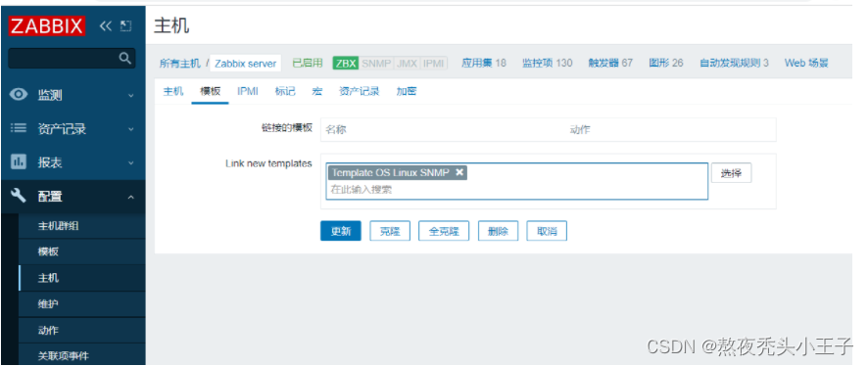This screenshot has height=366, width=868.
Task: Click the ZABBIX logo
Action: tap(46, 26)
